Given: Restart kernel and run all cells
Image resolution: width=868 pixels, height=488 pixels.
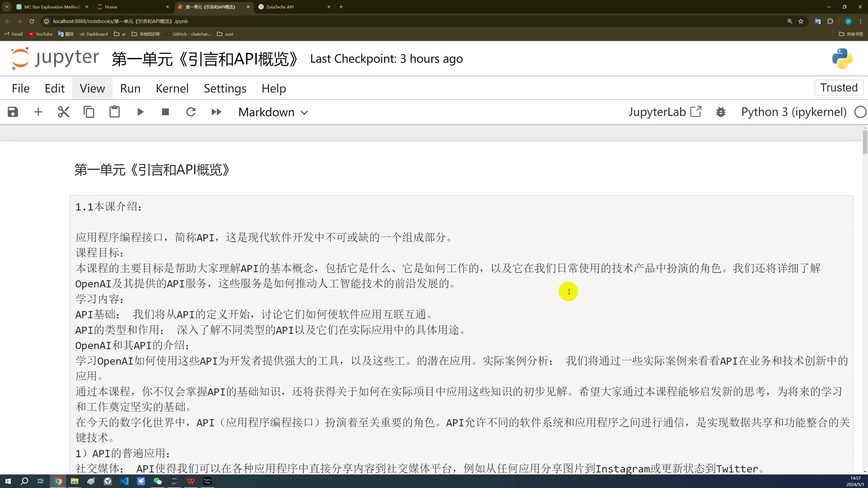Looking at the screenshot, I should point(217,112).
